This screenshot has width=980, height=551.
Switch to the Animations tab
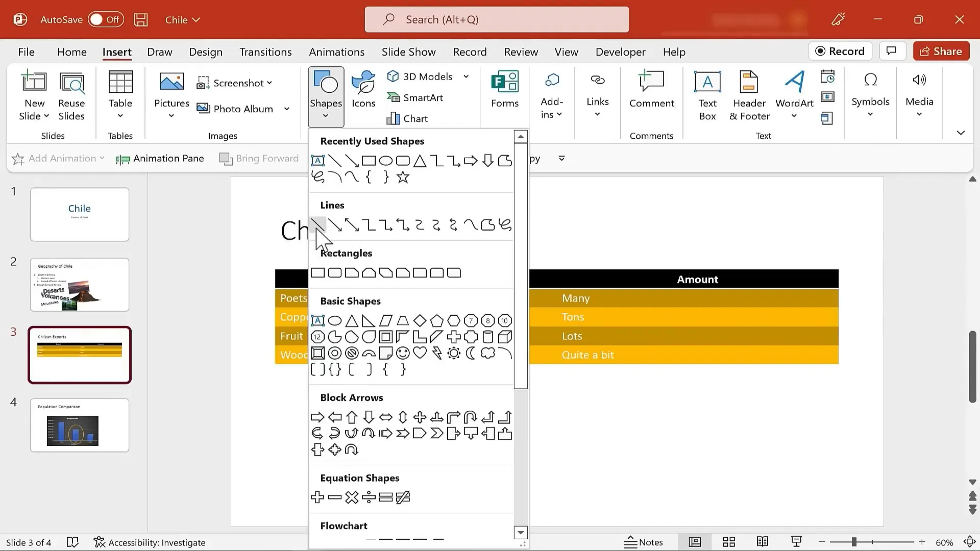(336, 52)
